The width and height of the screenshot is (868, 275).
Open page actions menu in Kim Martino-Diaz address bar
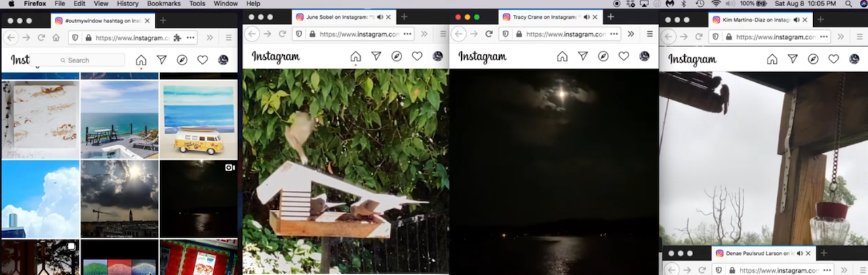coord(824,37)
